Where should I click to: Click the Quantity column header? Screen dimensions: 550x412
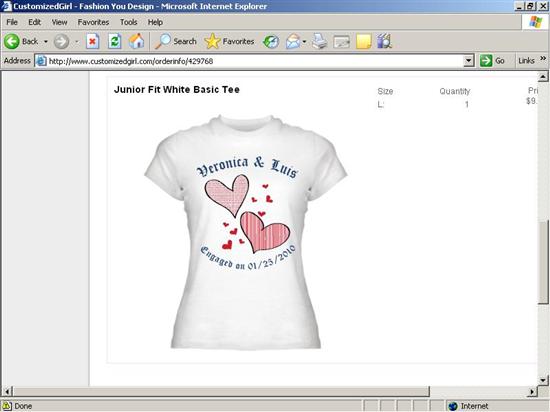[455, 92]
